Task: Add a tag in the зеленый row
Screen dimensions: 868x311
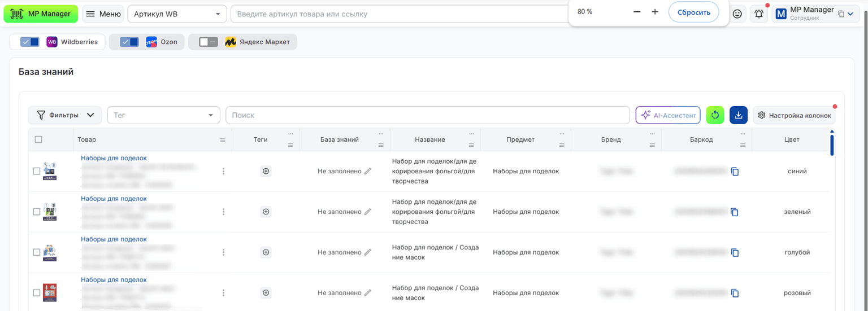Action: pyautogui.click(x=266, y=212)
